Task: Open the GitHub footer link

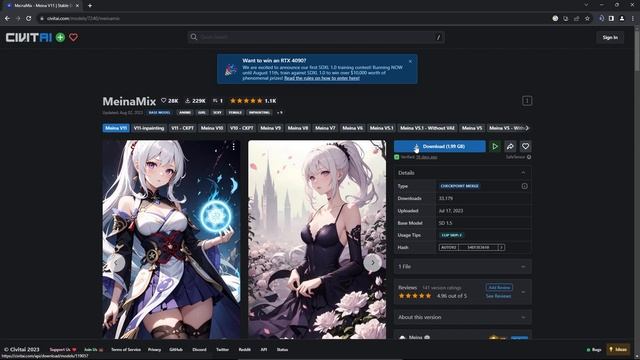Action: pyautogui.click(x=176, y=350)
